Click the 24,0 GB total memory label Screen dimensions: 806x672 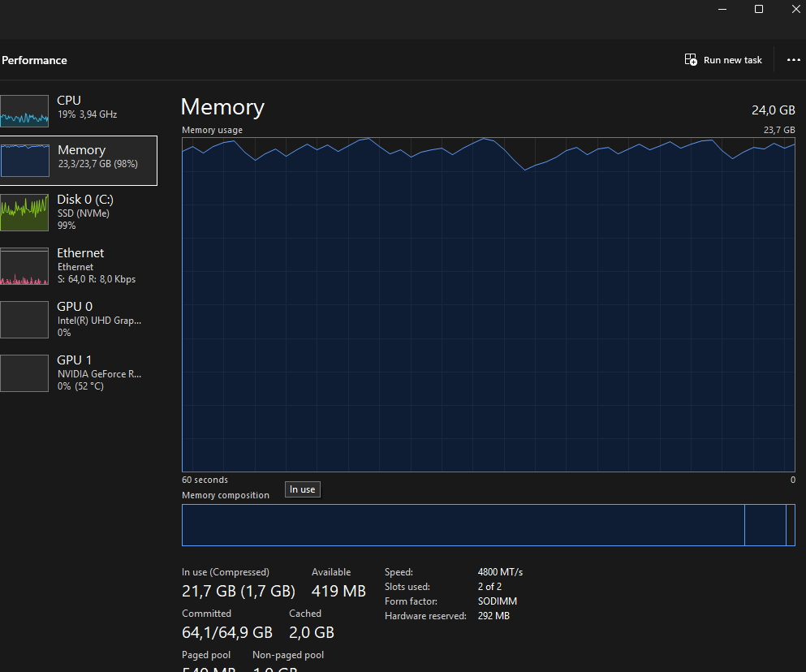pos(774,110)
